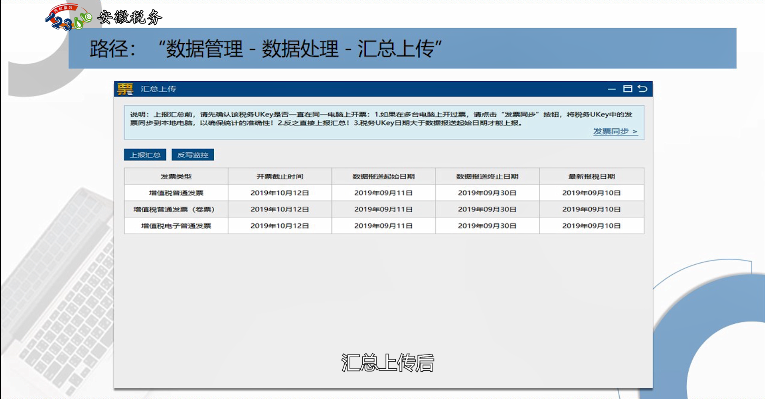Click 2019年10月12日 in 电子普通发票 row

(280, 226)
